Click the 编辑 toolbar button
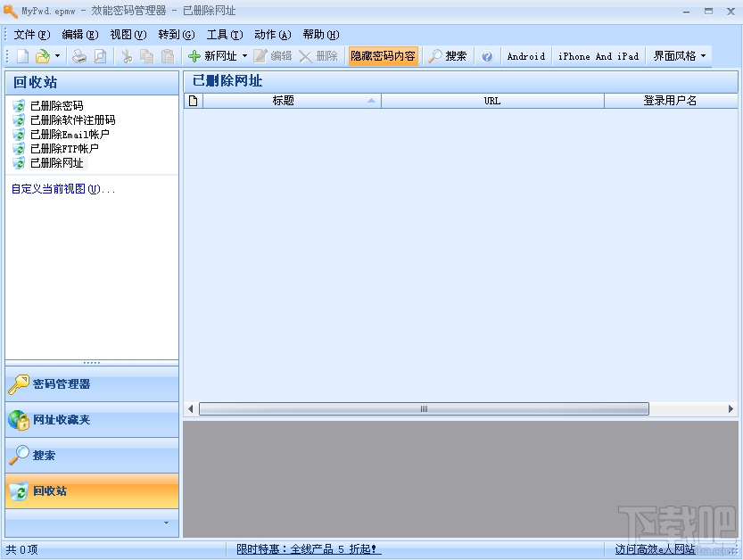 click(272, 56)
